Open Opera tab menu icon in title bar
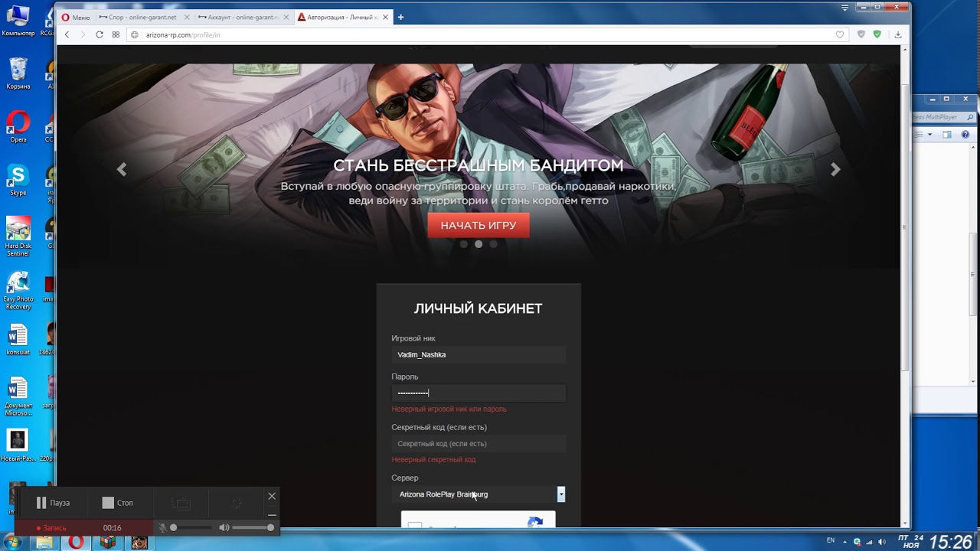The image size is (980, 551). coord(844,8)
